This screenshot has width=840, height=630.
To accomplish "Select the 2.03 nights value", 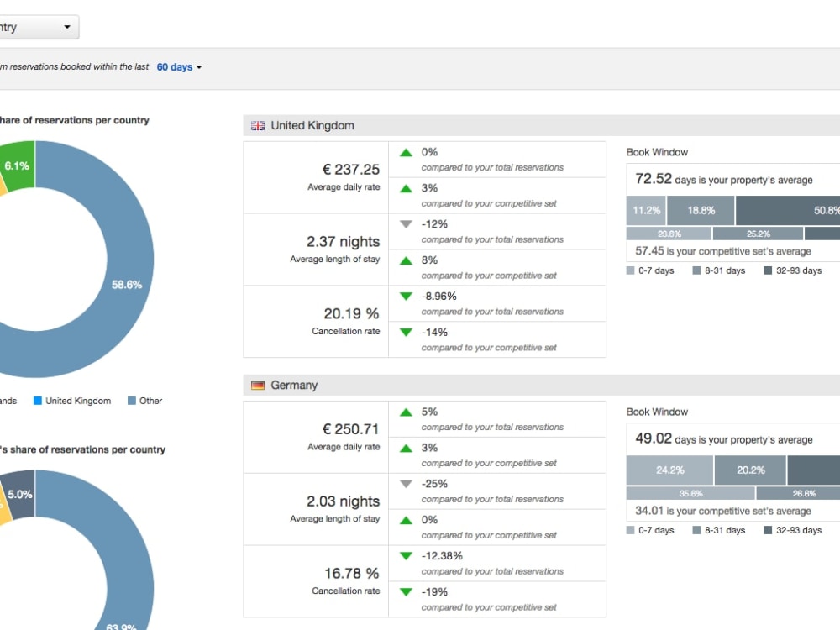I will coord(343,501).
